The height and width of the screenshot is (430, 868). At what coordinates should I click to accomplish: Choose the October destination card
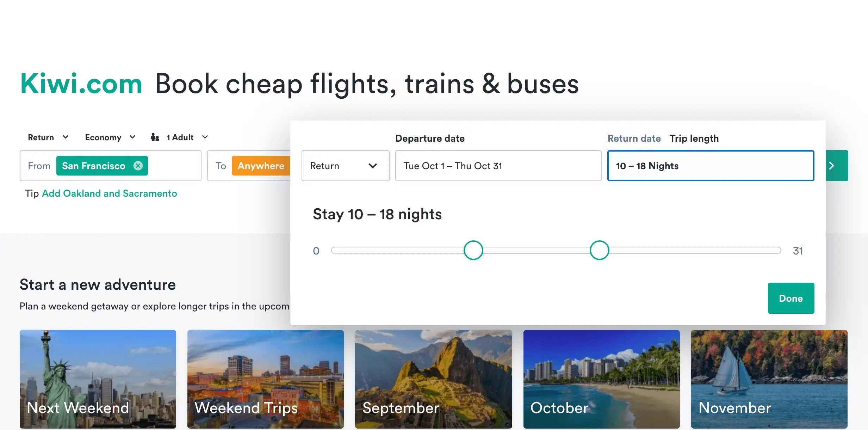[x=601, y=379]
